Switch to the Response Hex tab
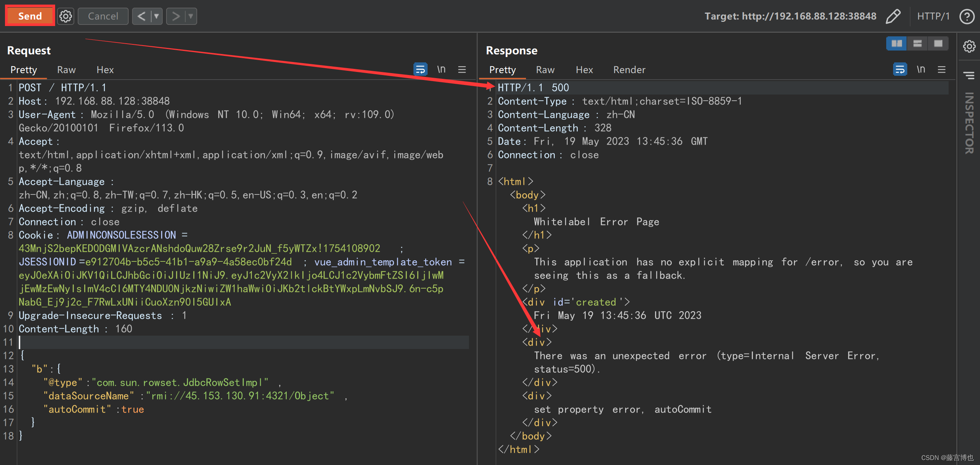Viewport: 980px width, 465px height. tap(584, 70)
